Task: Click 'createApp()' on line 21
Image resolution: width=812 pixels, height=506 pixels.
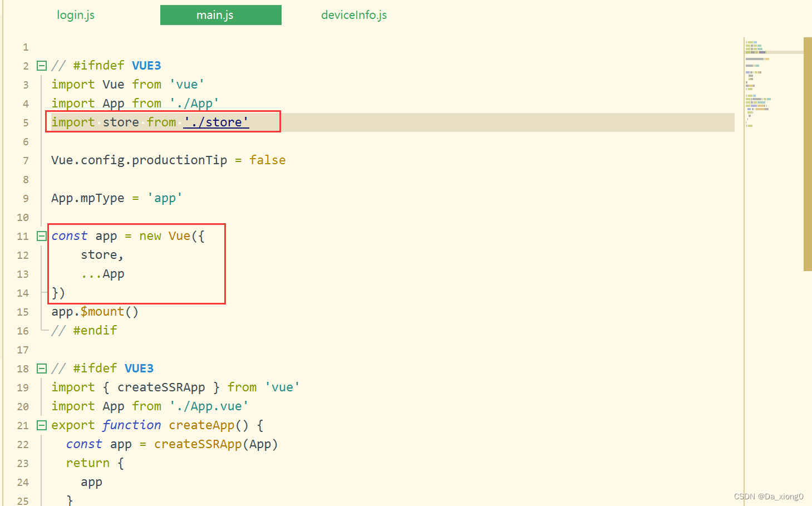Action: [x=209, y=425]
